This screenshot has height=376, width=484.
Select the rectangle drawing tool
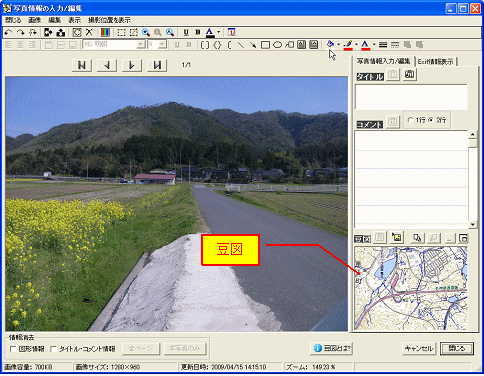(265, 44)
